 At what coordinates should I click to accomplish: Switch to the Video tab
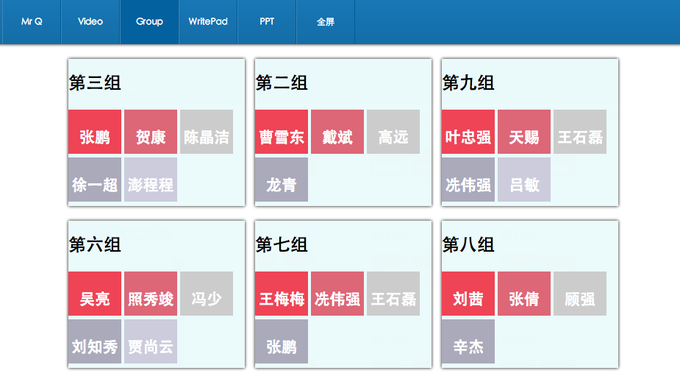[91, 22]
